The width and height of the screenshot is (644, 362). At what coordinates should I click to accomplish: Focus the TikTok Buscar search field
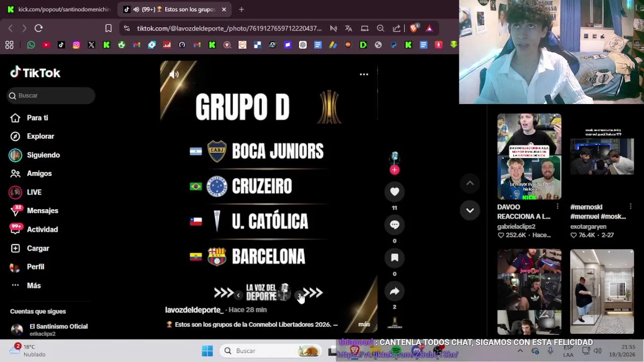click(x=51, y=96)
